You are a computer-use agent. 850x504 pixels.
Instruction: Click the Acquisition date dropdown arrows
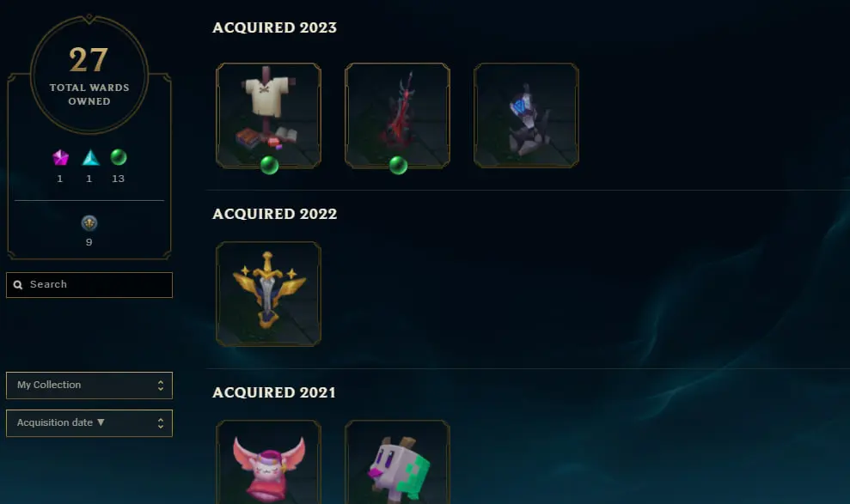click(x=161, y=423)
